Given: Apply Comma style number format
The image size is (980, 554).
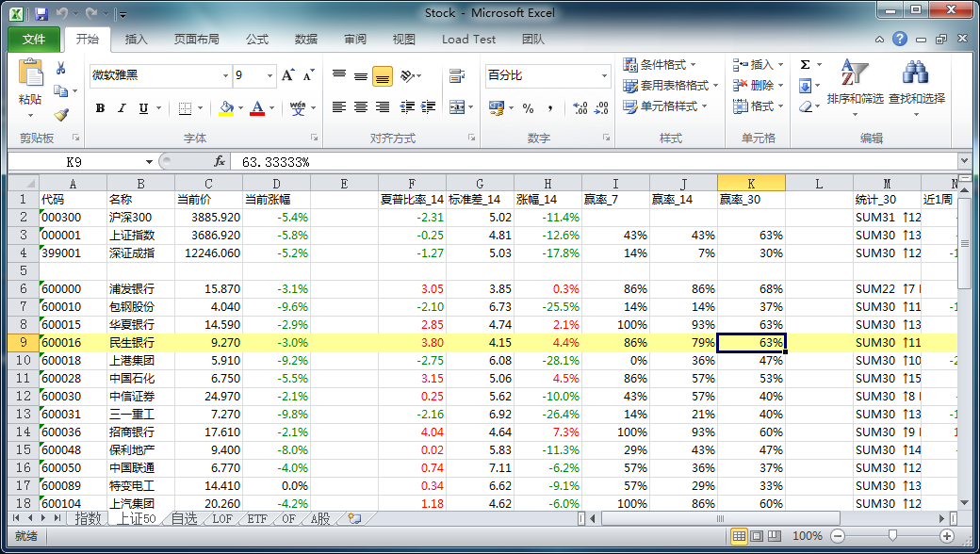Looking at the screenshot, I should (x=550, y=108).
